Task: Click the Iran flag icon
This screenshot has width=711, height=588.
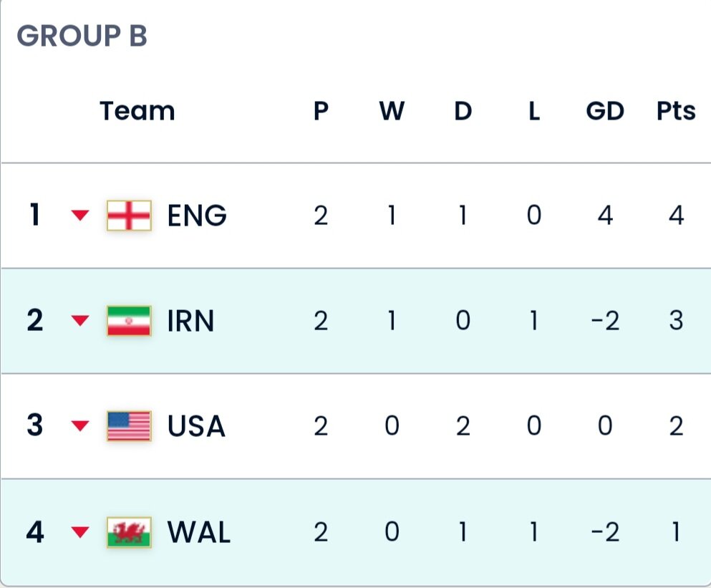Action: point(129,321)
